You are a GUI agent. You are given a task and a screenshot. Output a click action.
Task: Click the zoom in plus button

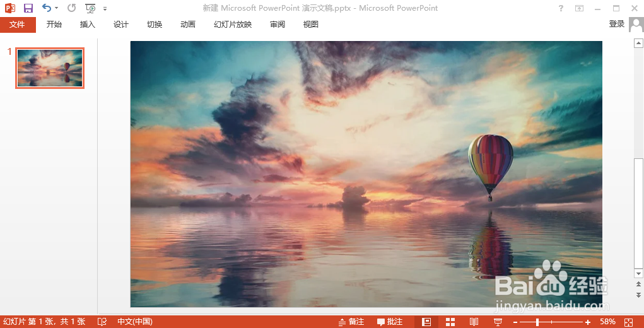coord(588,322)
